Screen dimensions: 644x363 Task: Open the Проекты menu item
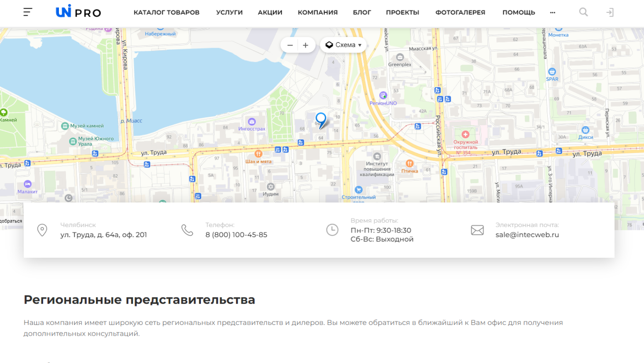402,12
